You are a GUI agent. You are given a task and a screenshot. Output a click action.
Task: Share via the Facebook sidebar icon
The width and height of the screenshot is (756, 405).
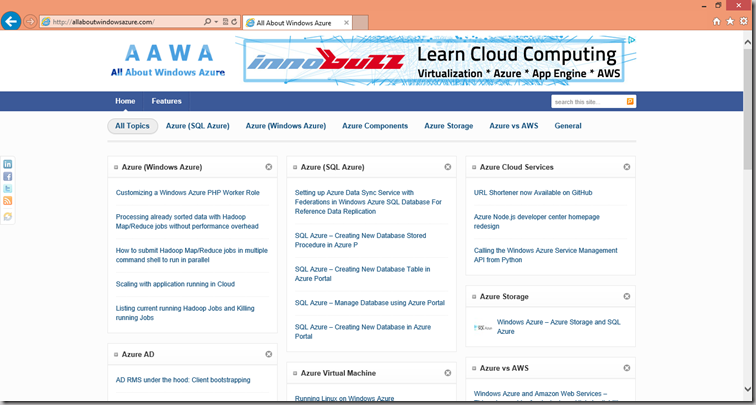click(8, 177)
